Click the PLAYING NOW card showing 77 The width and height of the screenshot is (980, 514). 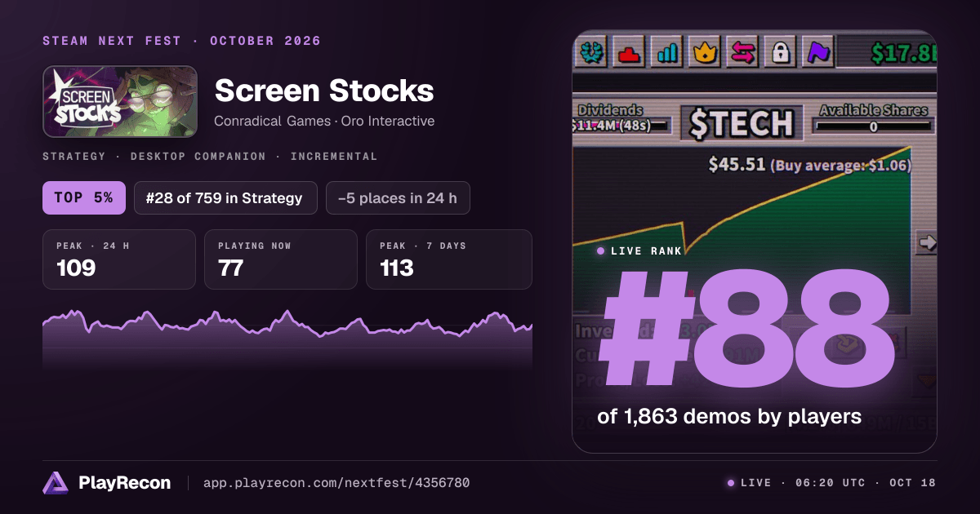(x=281, y=259)
